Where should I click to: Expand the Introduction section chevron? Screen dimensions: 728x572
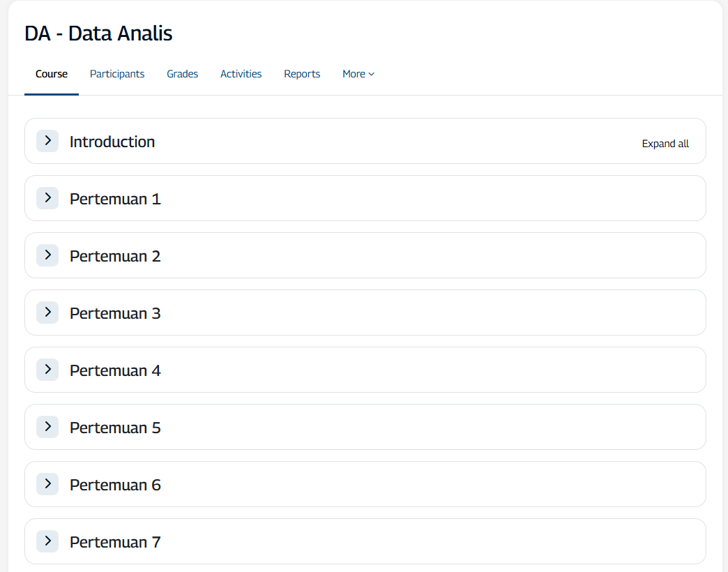(47, 141)
